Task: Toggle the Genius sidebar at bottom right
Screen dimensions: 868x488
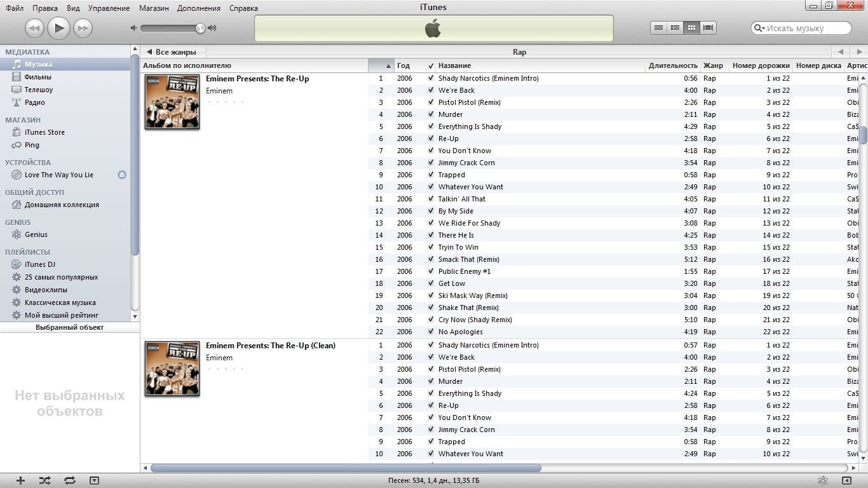Action: click(846, 481)
